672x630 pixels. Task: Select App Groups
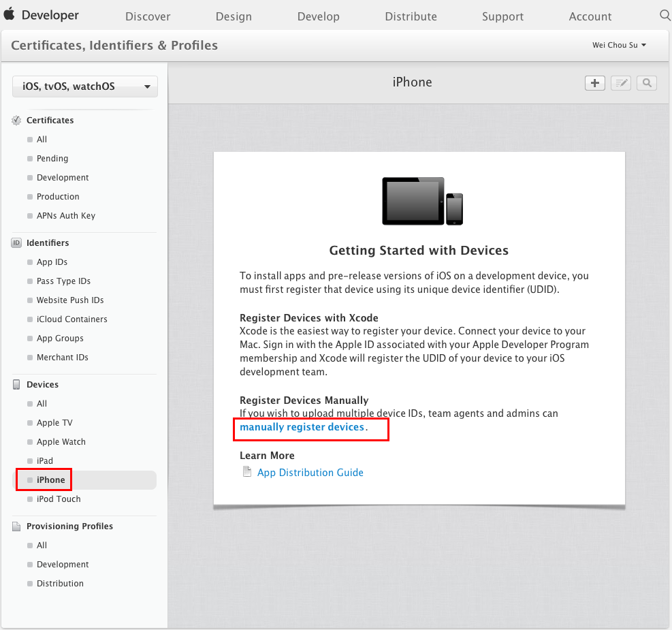tap(60, 338)
